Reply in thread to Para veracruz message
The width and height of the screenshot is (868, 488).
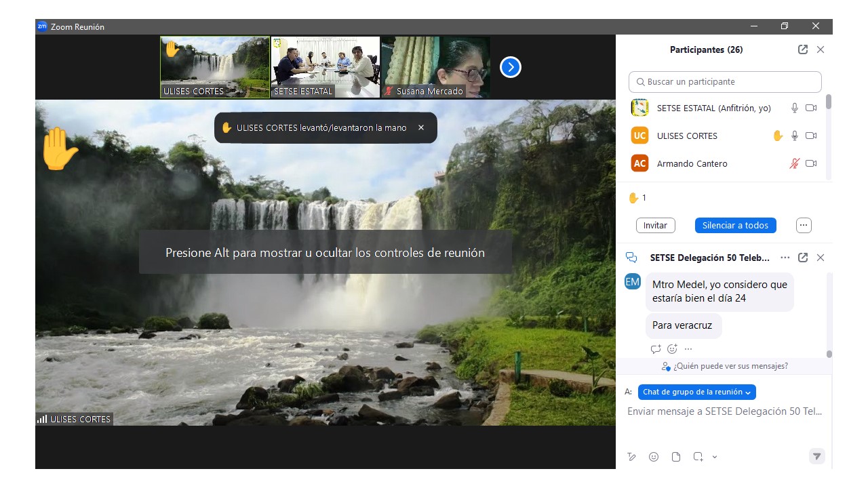click(x=656, y=349)
